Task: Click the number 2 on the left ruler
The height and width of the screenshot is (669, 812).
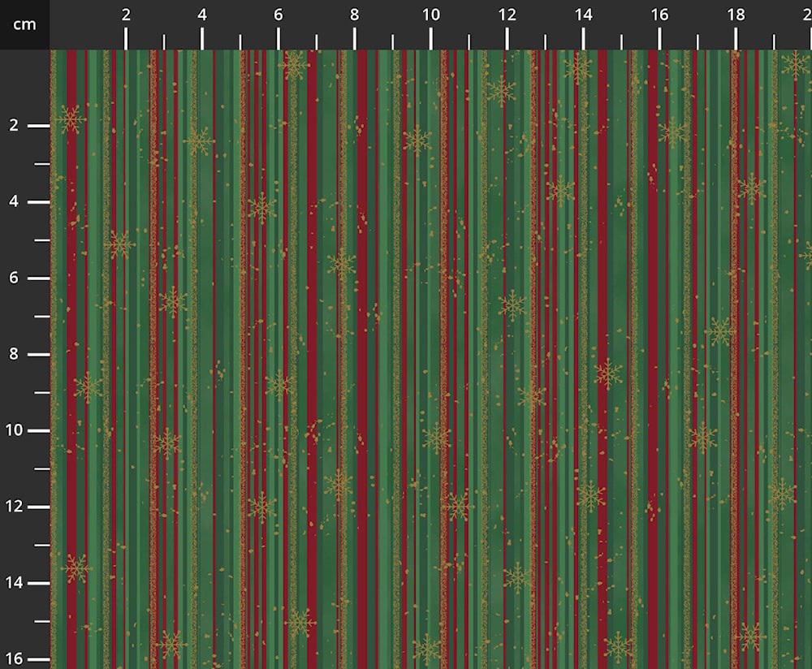Action: click(x=14, y=125)
